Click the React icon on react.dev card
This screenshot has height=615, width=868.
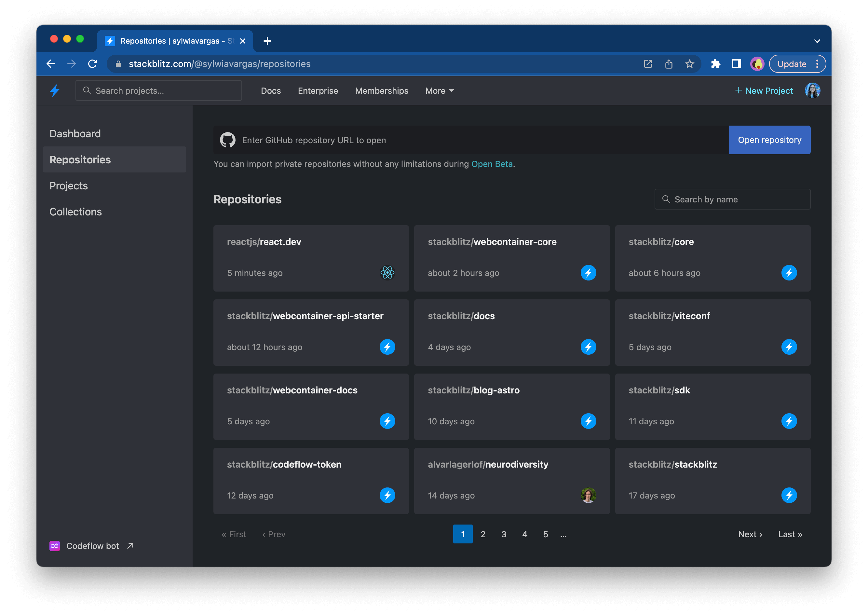point(387,273)
